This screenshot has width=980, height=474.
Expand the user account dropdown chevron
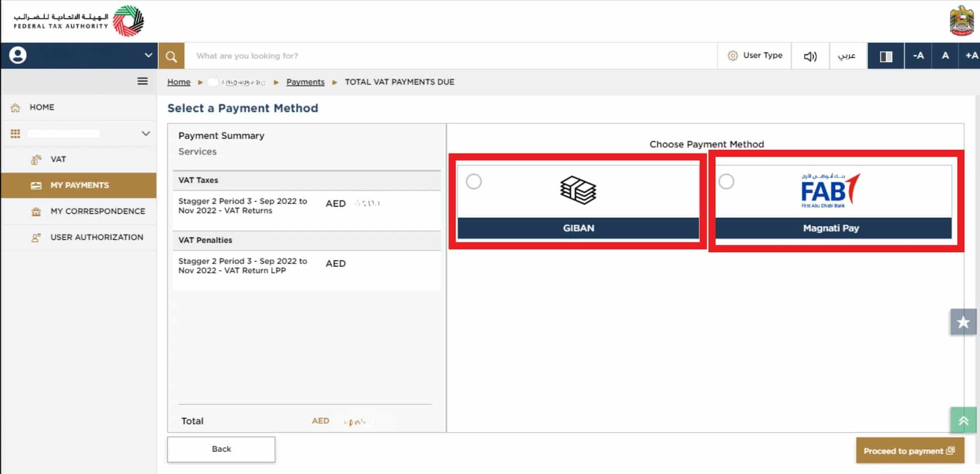tap(148, 55)
